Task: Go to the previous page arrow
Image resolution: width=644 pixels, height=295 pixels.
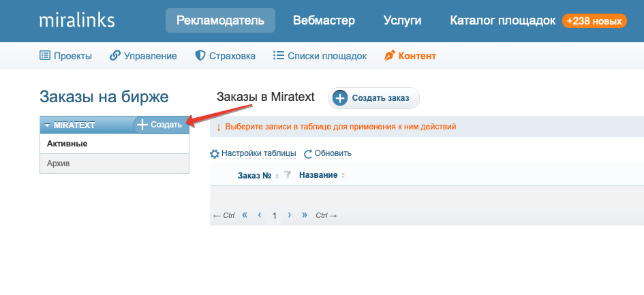Action: (x=260, y=215)
